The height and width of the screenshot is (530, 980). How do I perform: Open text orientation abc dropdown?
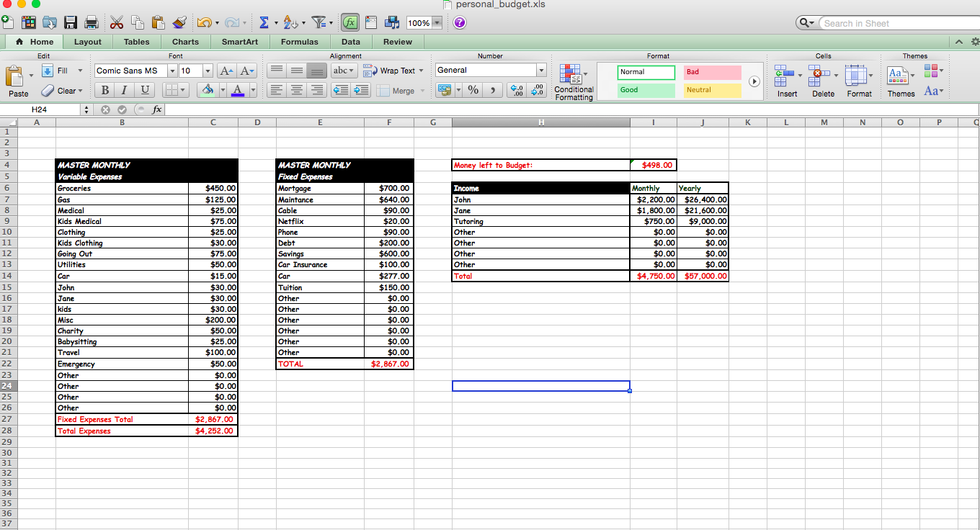343,71
